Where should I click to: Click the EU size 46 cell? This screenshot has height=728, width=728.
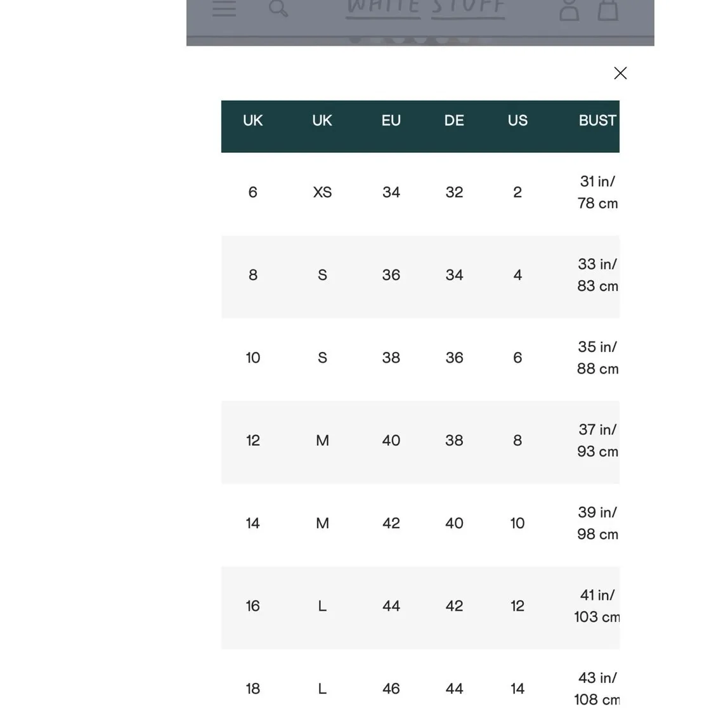[x=391, y=689]
